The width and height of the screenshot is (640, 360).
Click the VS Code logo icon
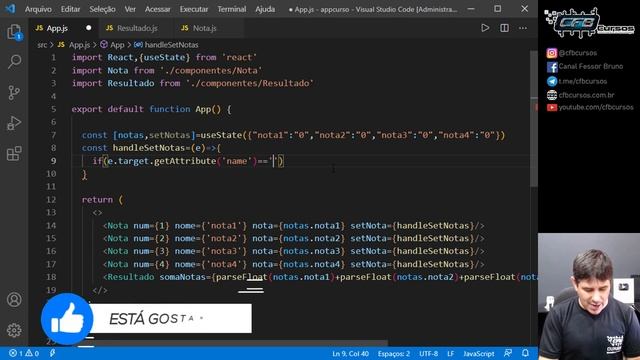pyautogui.click(x=10, y=9)
